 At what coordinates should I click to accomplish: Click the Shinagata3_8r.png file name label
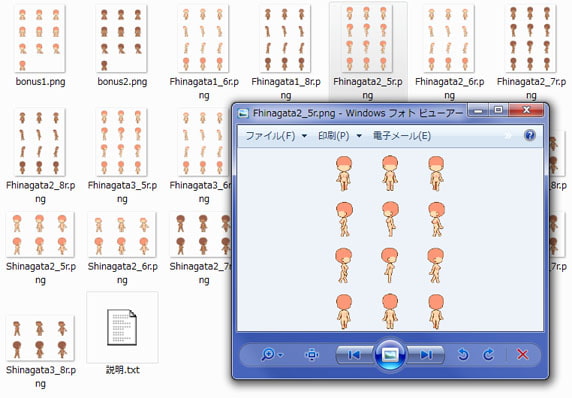pos(40,376)
